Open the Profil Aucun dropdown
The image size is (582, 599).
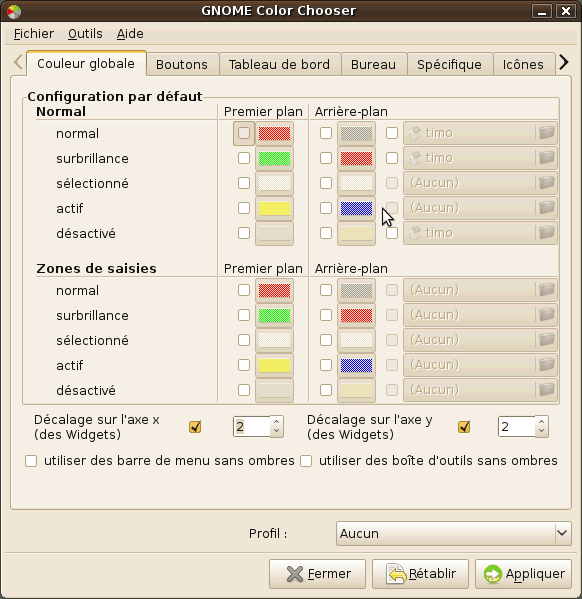pyautogui.click(x=454, y=533)
